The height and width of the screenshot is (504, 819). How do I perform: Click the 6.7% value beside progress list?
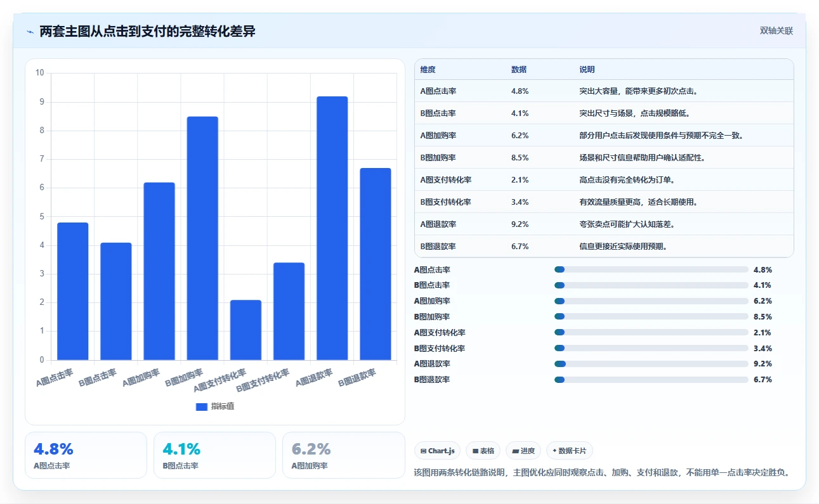(763, 380)
